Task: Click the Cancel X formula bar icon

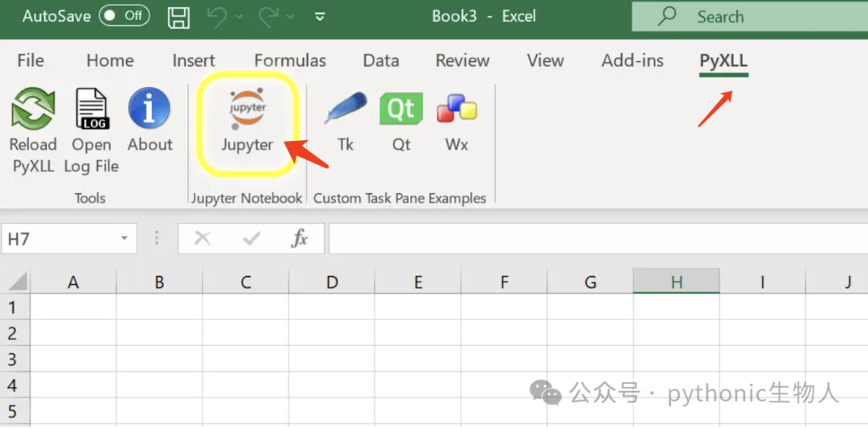Action: point(203,239)
